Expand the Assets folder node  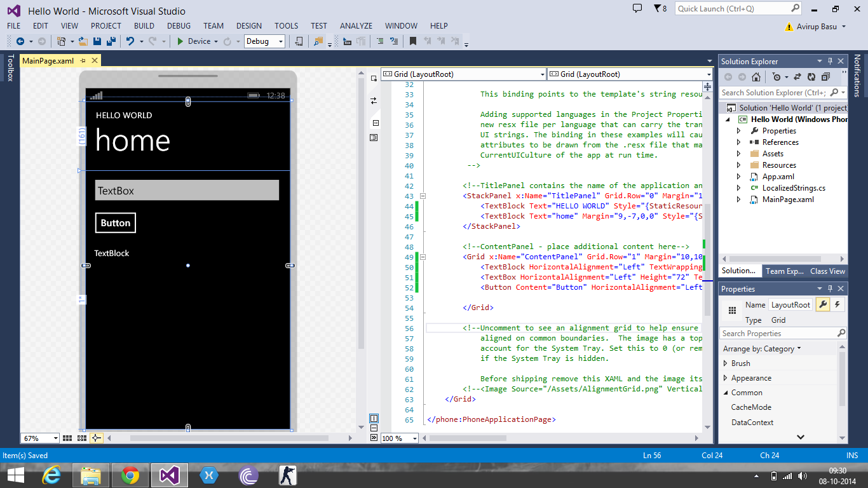tap(738, 154)
